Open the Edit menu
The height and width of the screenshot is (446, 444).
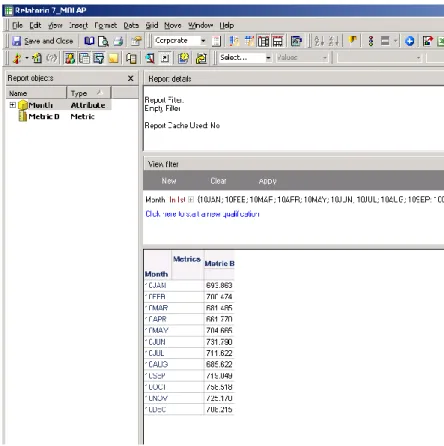click(35, 25)
